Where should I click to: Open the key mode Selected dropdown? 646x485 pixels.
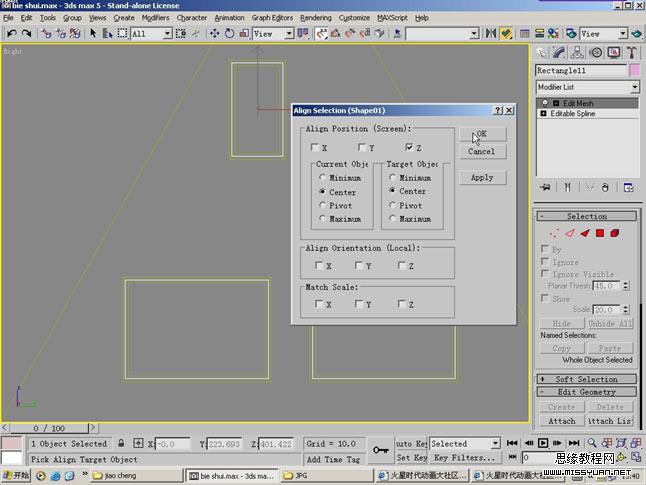tap(495, 443)
